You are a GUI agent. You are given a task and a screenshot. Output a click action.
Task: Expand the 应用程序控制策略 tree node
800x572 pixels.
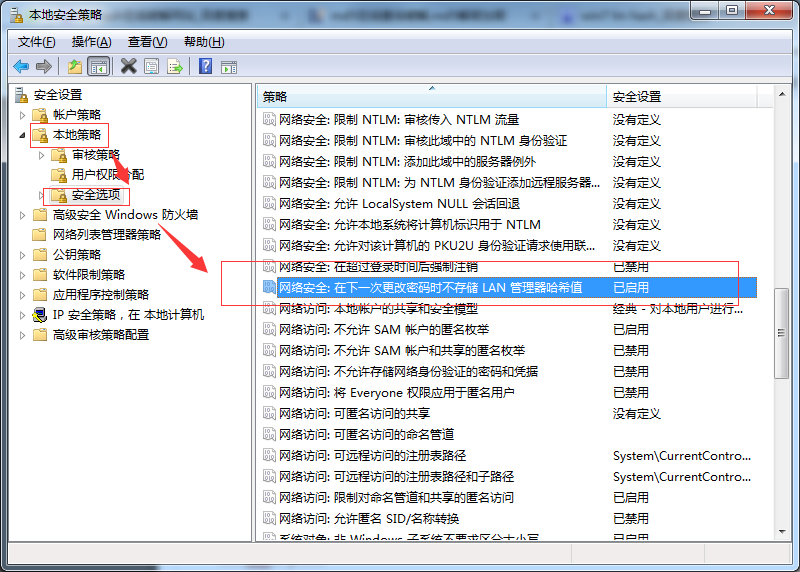[x=22, y=295]
